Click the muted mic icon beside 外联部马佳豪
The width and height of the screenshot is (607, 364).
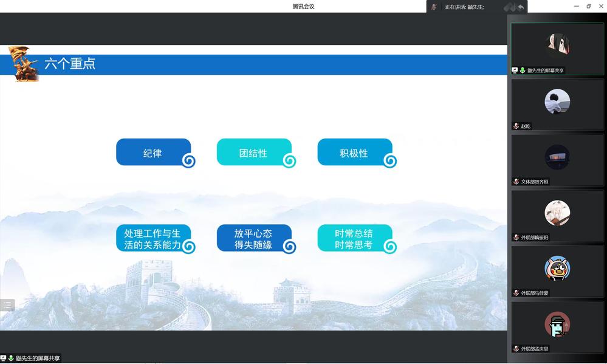click(x=516, y=293)
